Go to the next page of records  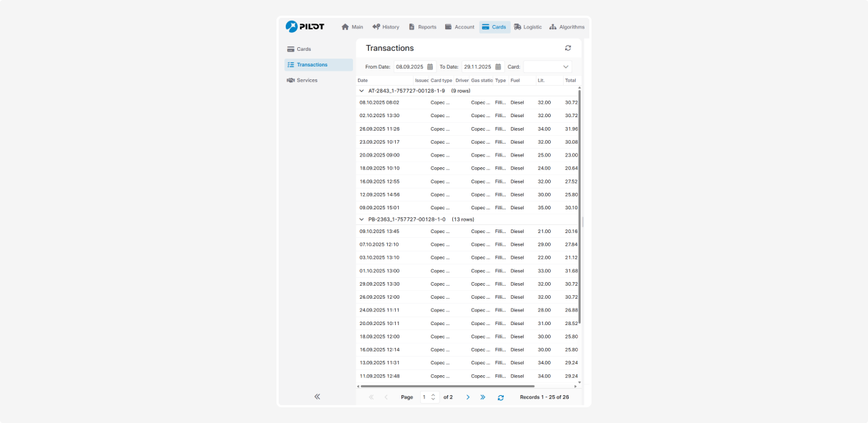[x=468, y=397]
